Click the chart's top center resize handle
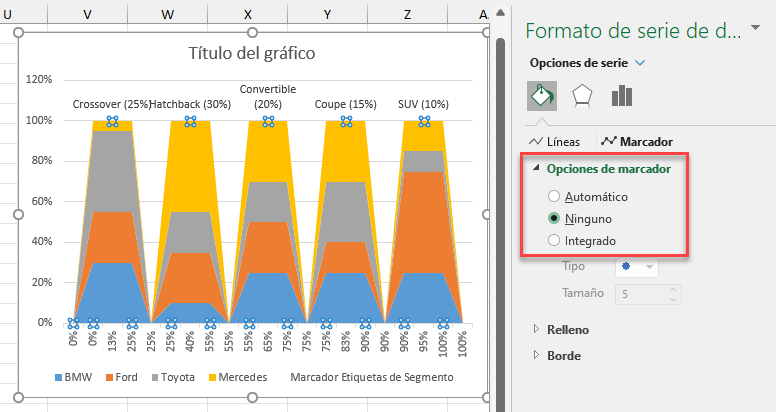Viewport: 776px width, 412px height. (252, 33)
